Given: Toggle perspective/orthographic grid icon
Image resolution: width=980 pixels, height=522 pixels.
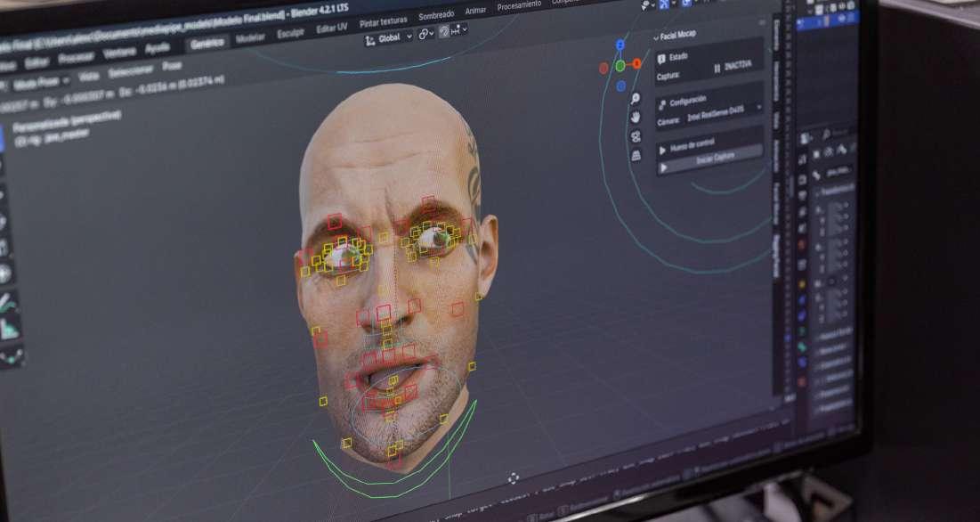Looking at the screenshot, I should point(636,155).
